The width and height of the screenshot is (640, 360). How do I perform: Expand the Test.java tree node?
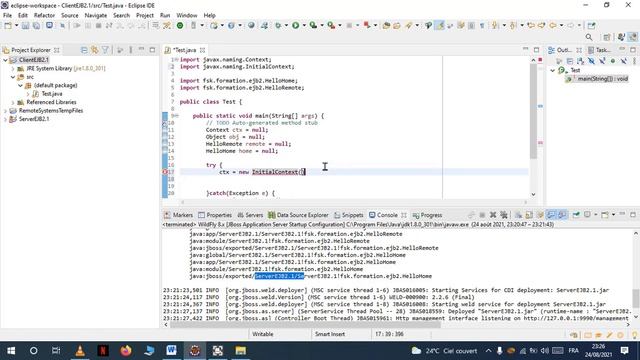(28, 94)
